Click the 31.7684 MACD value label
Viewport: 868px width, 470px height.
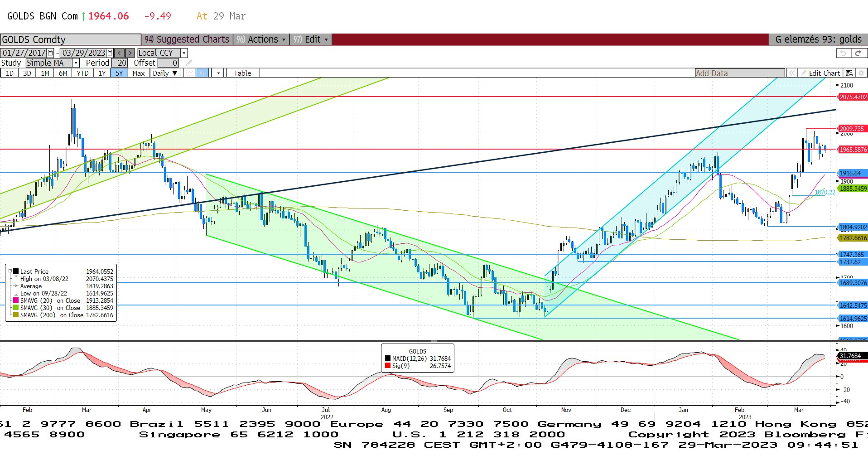pyautogui.click(x=852, y=356)
